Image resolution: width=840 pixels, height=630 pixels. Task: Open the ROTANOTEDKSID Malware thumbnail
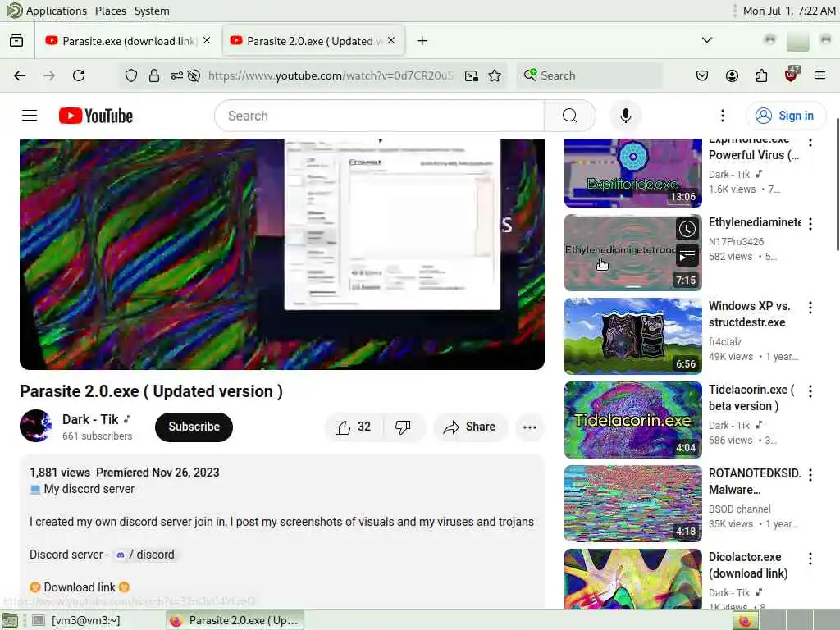point(632,503)
